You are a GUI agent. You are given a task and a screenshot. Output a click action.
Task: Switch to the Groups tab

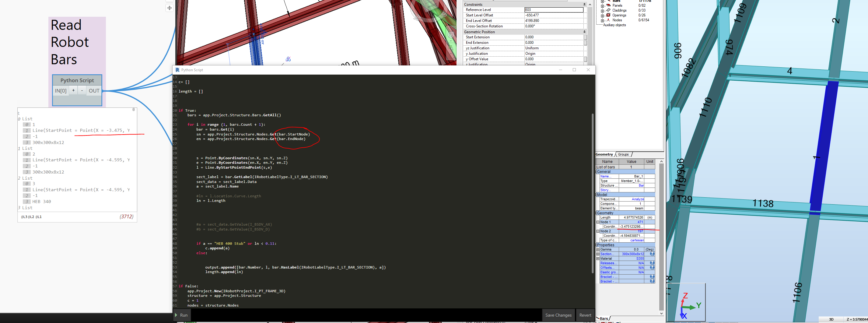pos(623,154)
